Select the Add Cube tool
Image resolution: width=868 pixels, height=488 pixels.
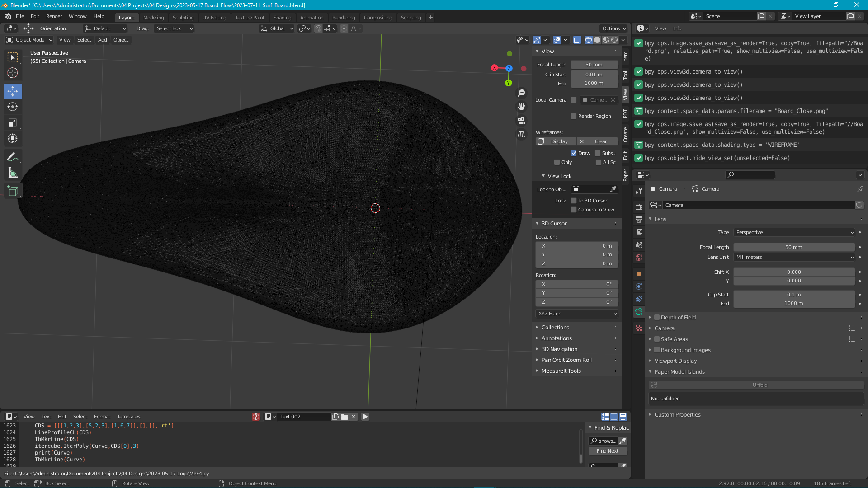(x=13, y=191)
